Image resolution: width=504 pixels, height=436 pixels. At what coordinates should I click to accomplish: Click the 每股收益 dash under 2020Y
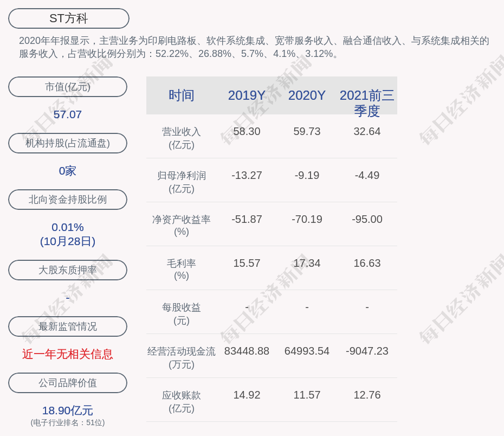307,307
